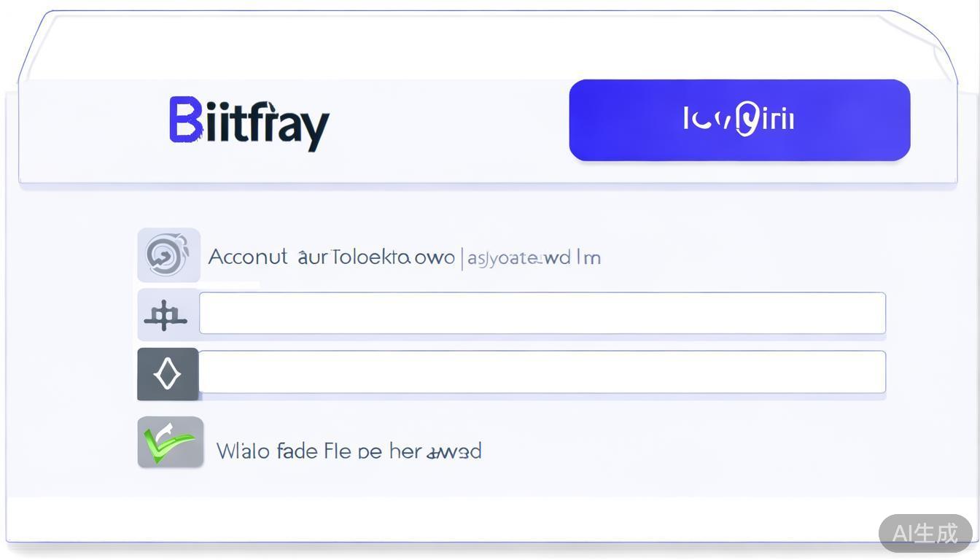Click the cross-shaped icon before the first field
Viewport: 980px width, 560px height.
pos(166,315)
